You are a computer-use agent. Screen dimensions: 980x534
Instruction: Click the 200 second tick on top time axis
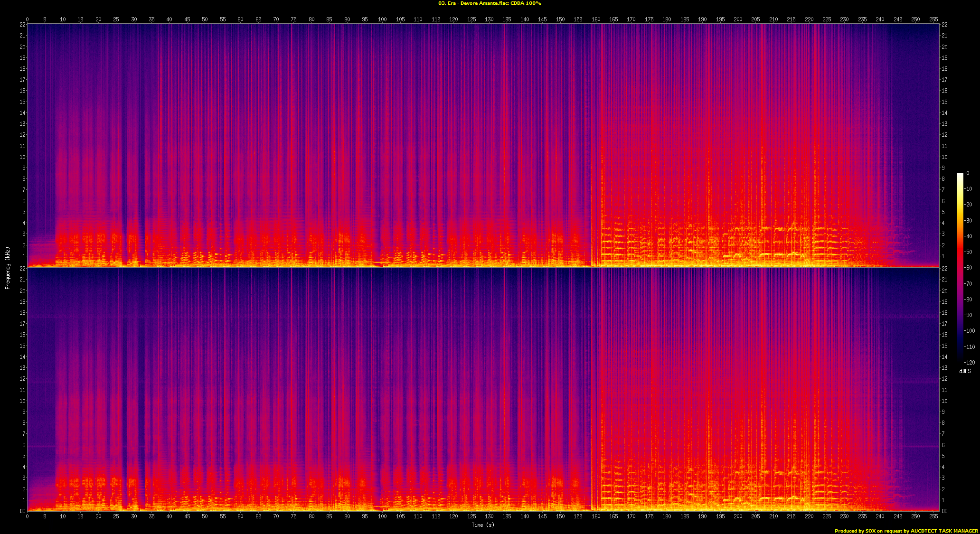[x=738, y=19]
